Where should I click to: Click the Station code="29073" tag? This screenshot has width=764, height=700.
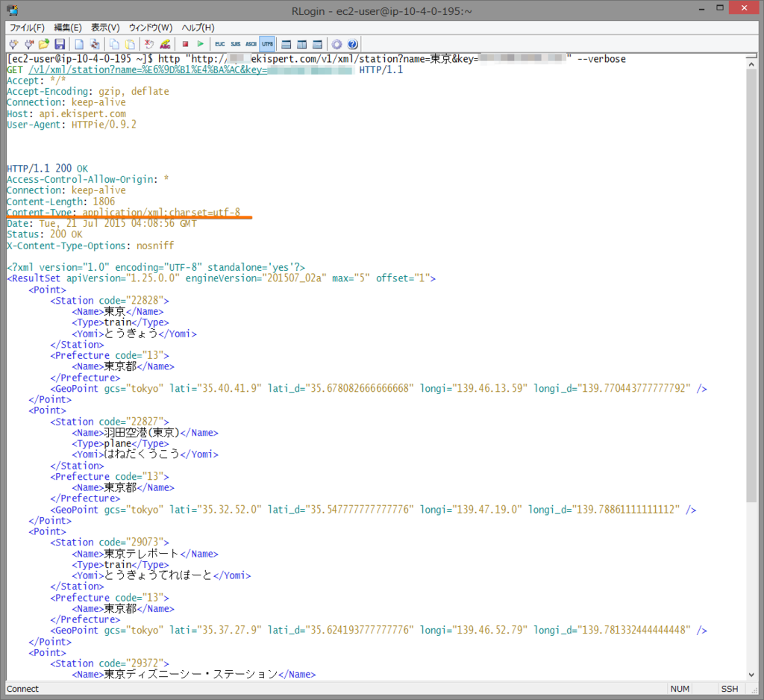click(110, 543)
